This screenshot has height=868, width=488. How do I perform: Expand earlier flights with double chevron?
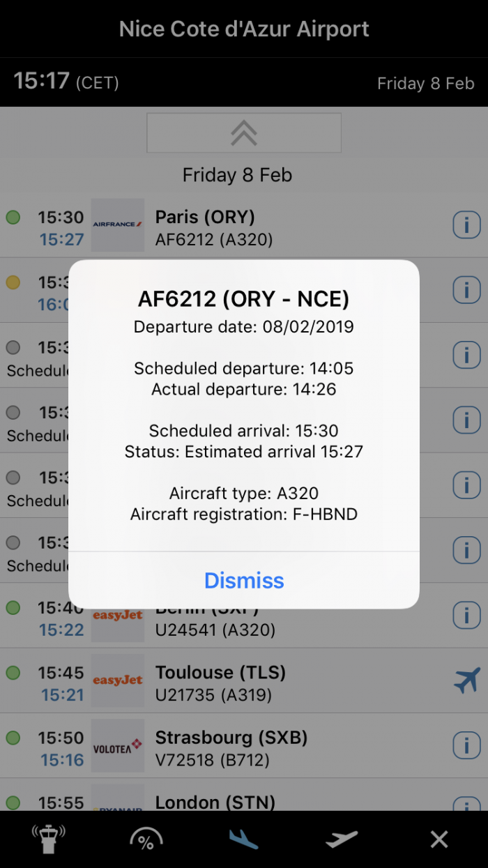coord(244,132)
